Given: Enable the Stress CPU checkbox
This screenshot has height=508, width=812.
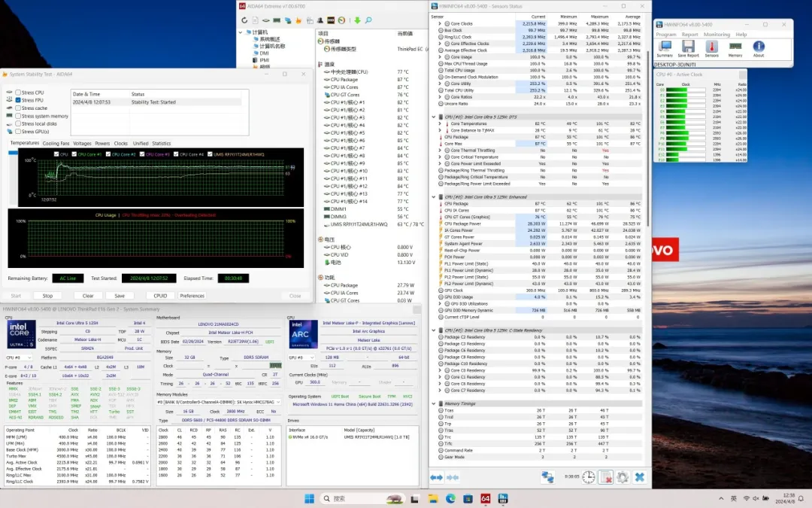Looking at the screenshot, I should (18, 93).
